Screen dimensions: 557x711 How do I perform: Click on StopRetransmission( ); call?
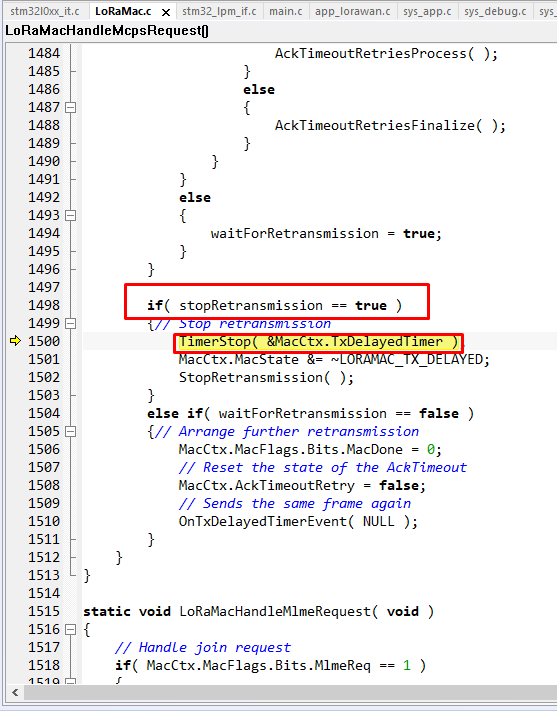[x=266, y=377]
